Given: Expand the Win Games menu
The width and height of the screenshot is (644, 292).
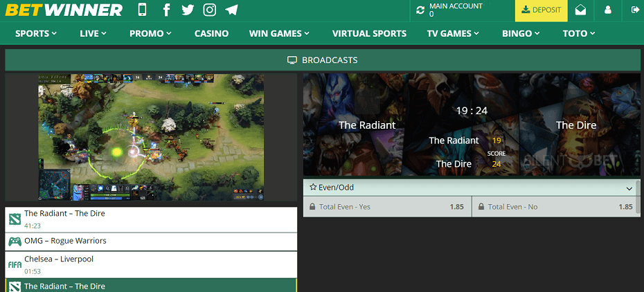Looking at the screenshot, I should click(279, 34).
